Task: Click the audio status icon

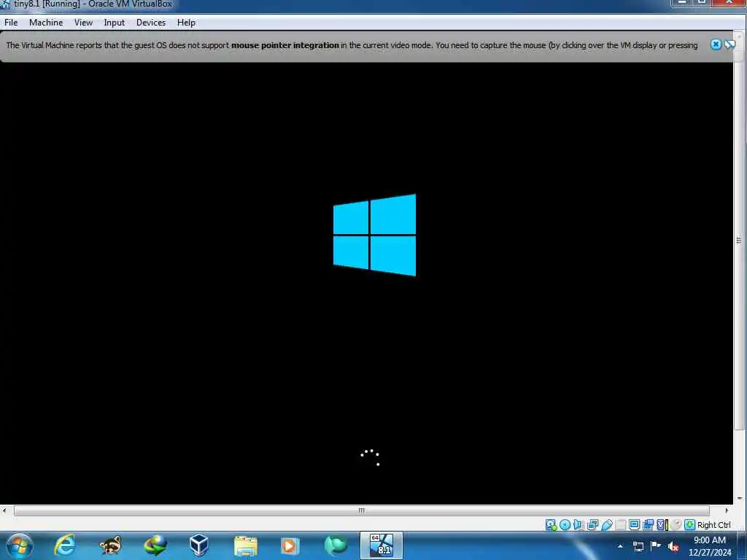Action: [578, 525]
